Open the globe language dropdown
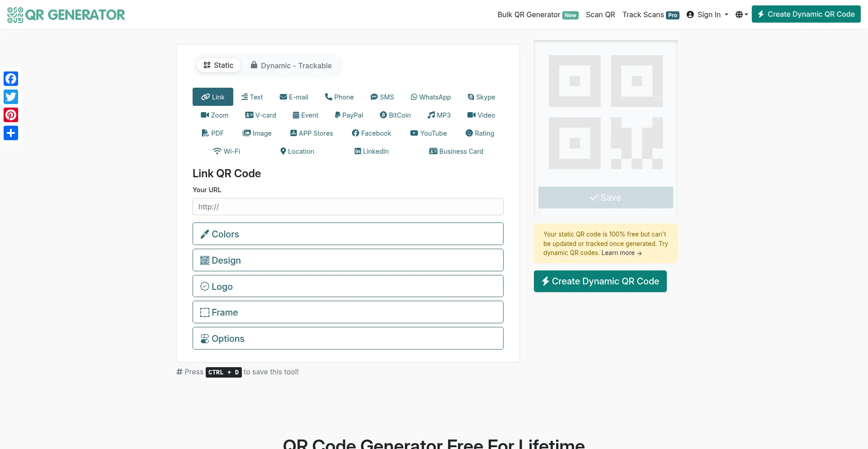The image size is (868, 449). (741, 14)
